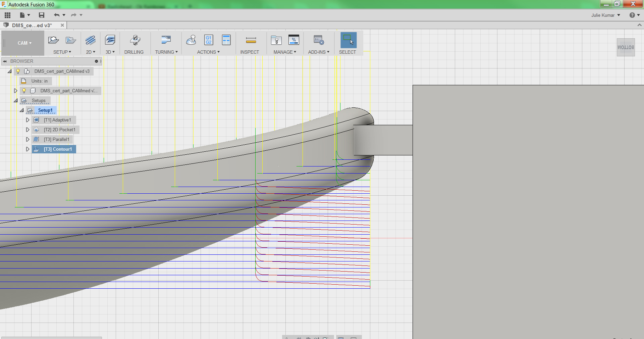Open Scripts and Add-Ins icon
Image resolution: width=644 pixels, height=339 pixels.
(319, 40)
